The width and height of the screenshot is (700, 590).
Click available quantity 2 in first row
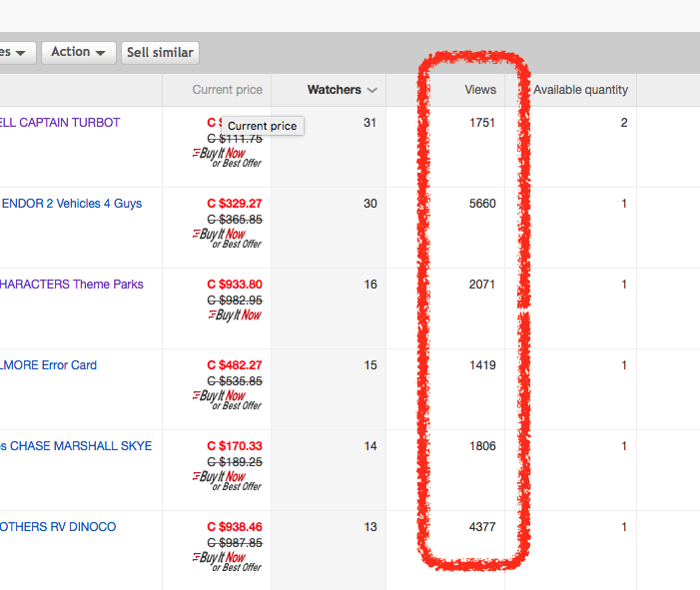[624, 123]
